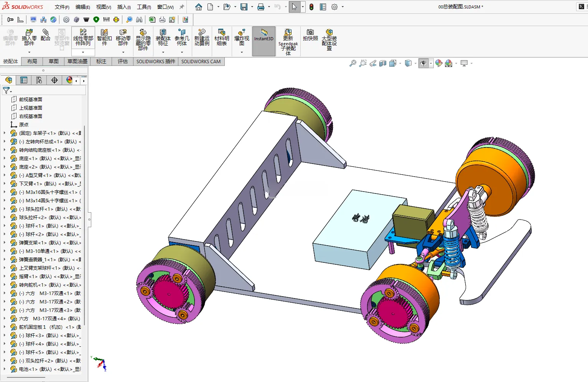
Task: Toggle the Hide/Show Items eye button
Action: pos(423,63)
